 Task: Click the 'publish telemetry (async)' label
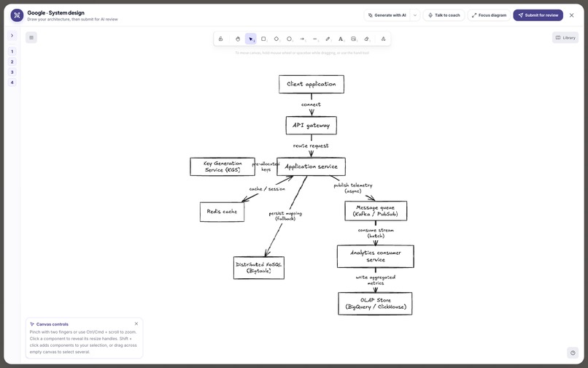click(353, 188)
